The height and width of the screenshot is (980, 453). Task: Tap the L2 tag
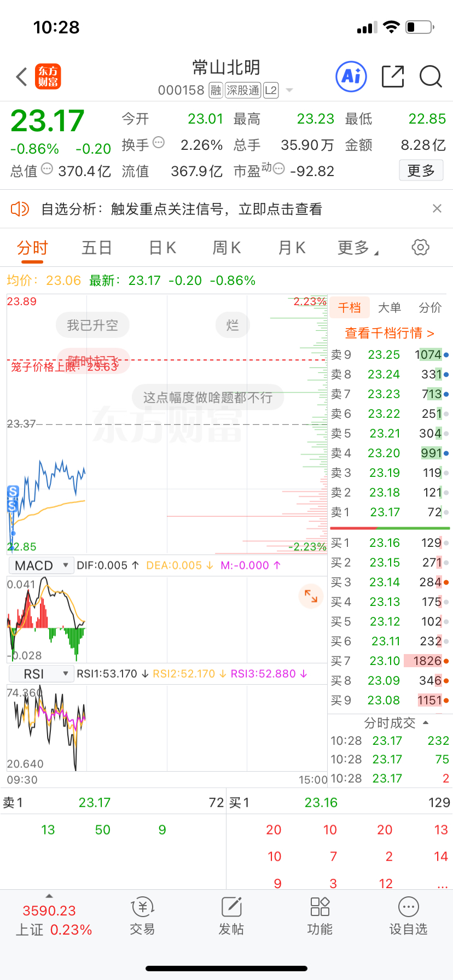tap(271, 90)
